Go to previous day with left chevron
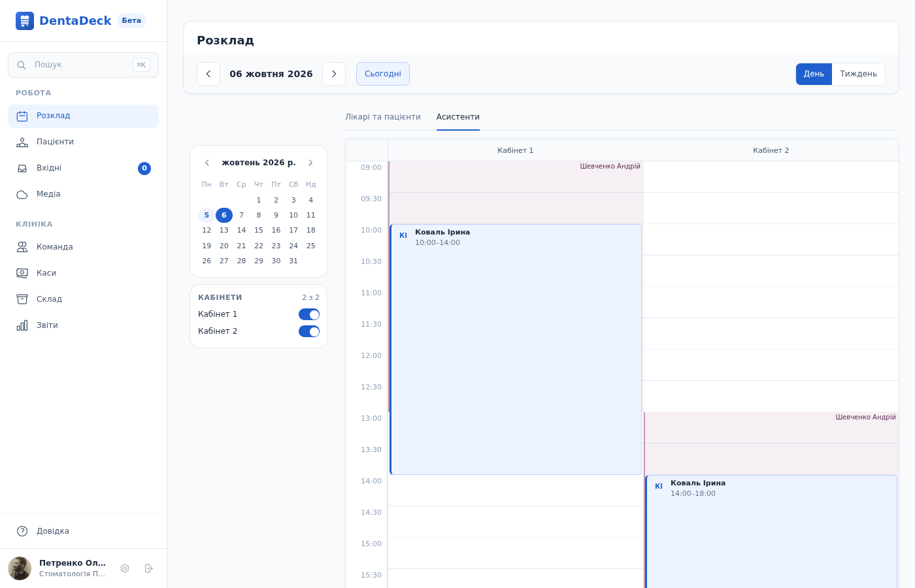915x588 pixels. tap(208, 74)
